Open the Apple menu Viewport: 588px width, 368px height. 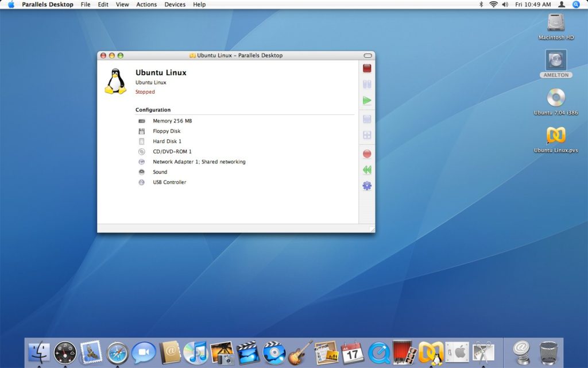(x=11, y=5)
